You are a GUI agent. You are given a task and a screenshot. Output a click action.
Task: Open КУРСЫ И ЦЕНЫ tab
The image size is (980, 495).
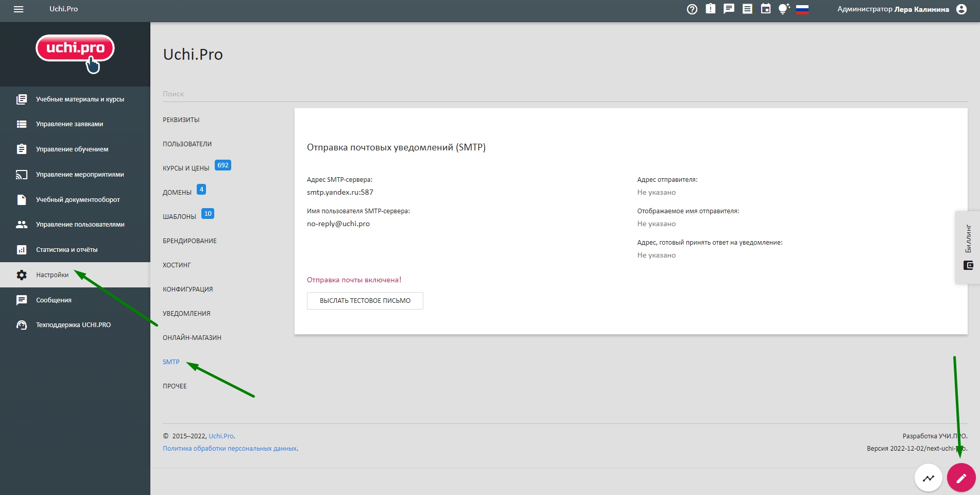(186, 168)
